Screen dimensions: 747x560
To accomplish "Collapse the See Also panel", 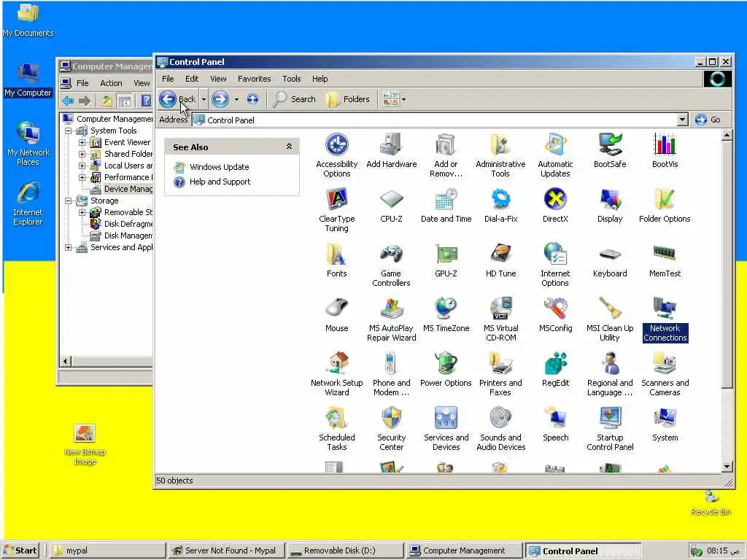I will click(289, 147).
